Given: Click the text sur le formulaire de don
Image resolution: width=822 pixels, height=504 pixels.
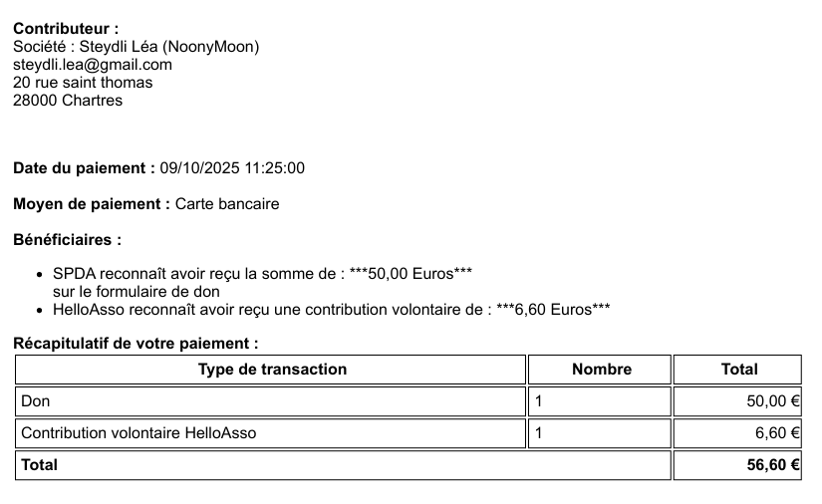Looking at the screenshot, I should click(137, 292).
